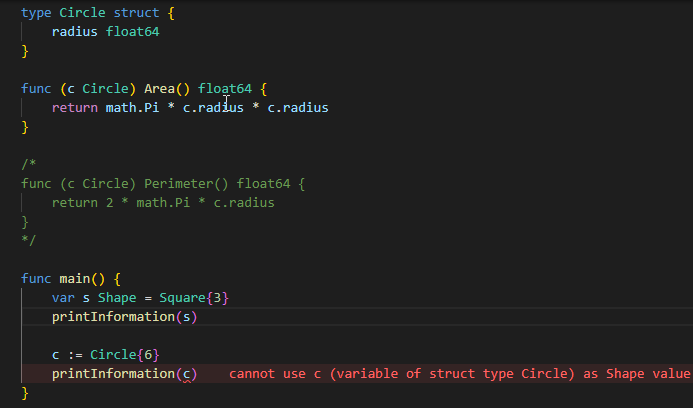Place cursor on the 'radius float64' field
Screen dimensions: 693x408
(x=105, y=31)
